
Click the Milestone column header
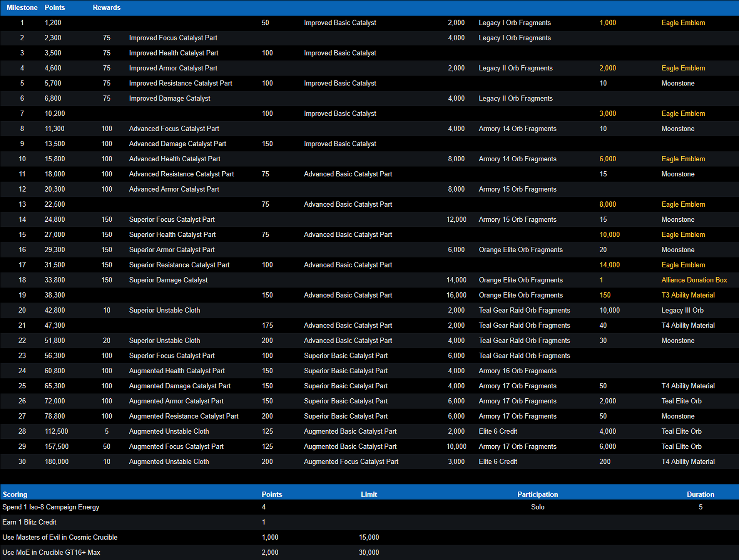click(x=22, y=7)
